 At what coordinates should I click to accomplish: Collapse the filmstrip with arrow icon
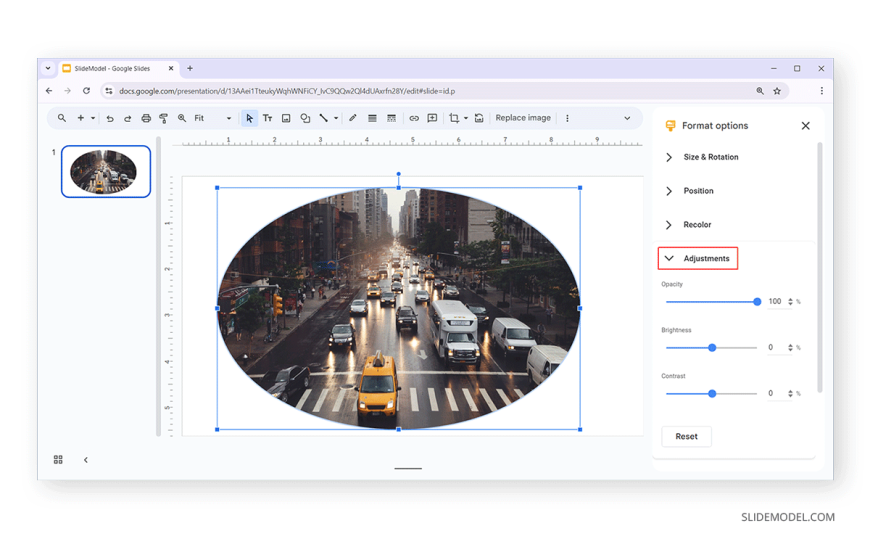[x=85, y=460]
